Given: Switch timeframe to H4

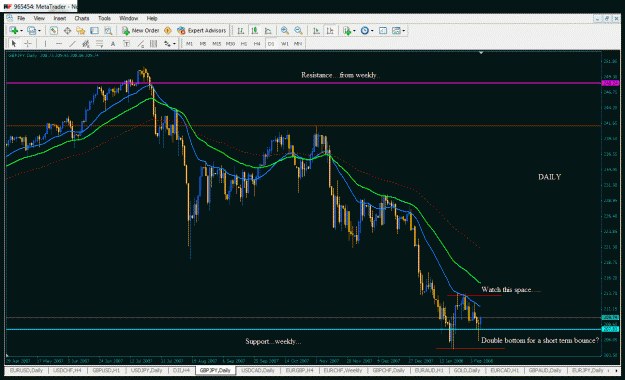Looking at the screenshot, I should [257, 43].
